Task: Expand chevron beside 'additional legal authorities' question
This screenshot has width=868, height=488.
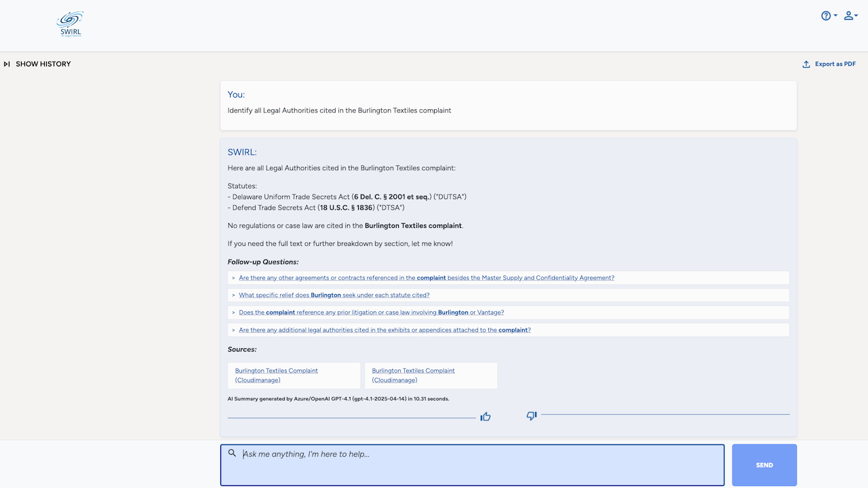Action: coord(233,330)
